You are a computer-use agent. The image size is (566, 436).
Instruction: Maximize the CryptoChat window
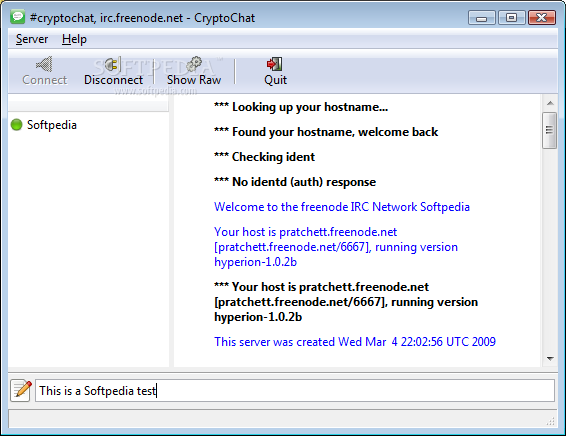click(511, 17)
